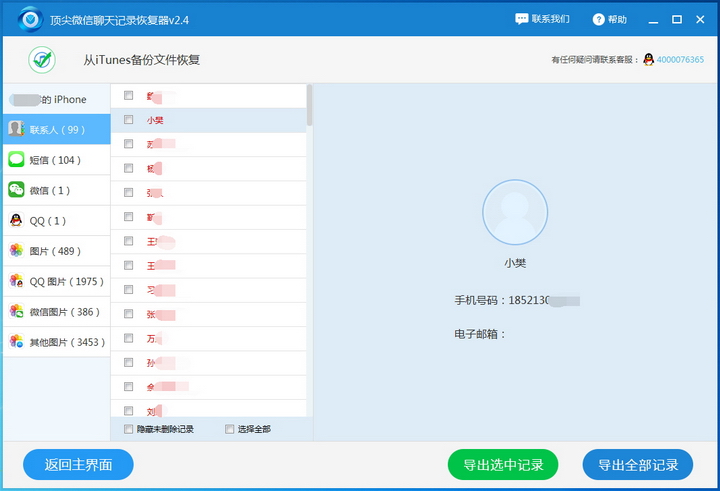
Task: Open 微信 (1) category
Action: point(56,190)
